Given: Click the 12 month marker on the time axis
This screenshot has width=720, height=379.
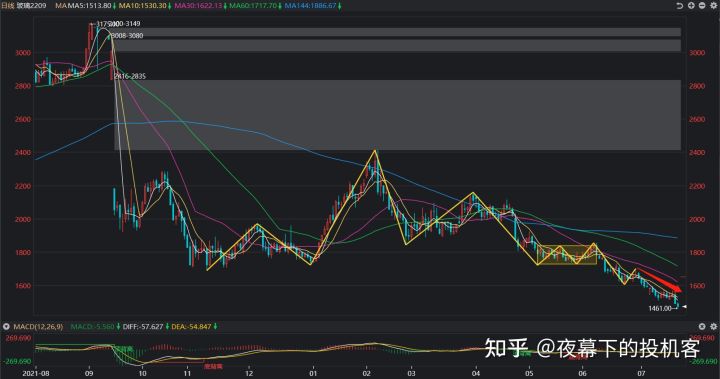Looking at the screenshot, I should [249, 373].
